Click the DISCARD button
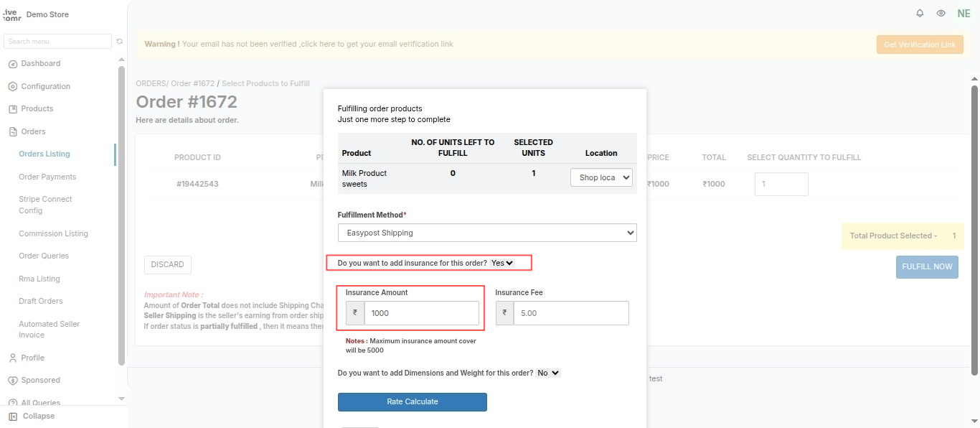This screenshot has width=980, height=428. (168, 264)
